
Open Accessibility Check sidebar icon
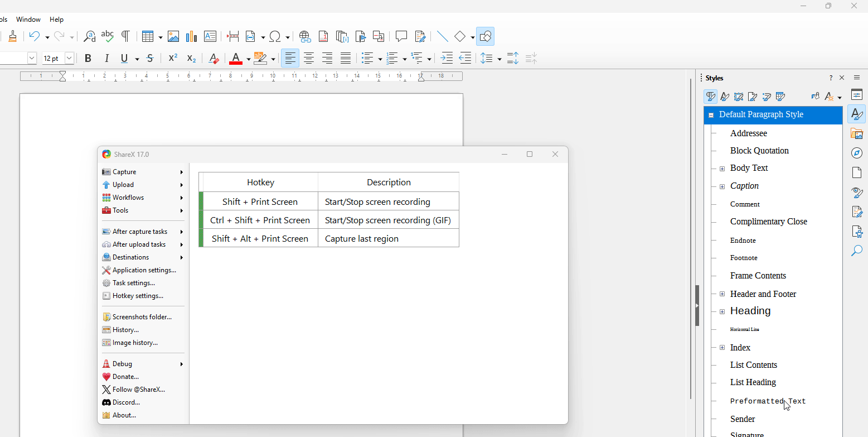pos(857,232)
